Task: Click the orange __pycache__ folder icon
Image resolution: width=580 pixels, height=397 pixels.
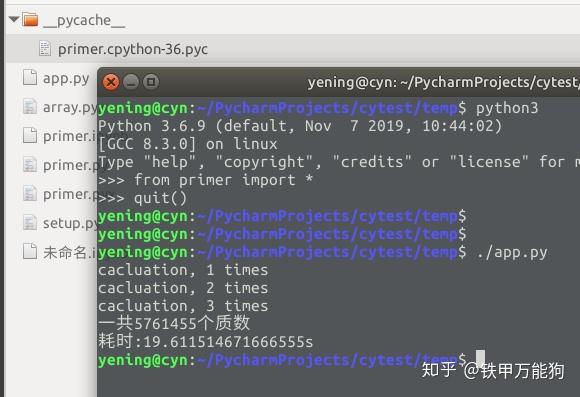Action: [x=30, y=19]
